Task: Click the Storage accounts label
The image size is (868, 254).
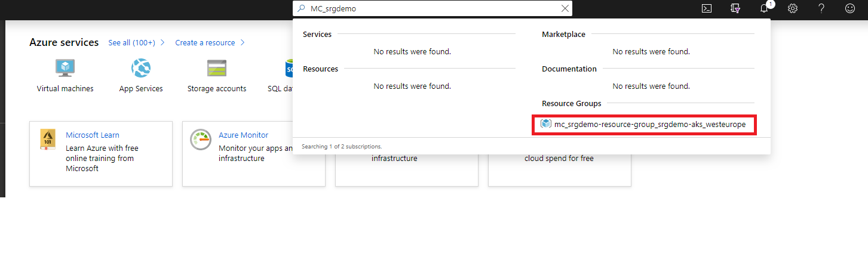Action: (x=217, y=89)
